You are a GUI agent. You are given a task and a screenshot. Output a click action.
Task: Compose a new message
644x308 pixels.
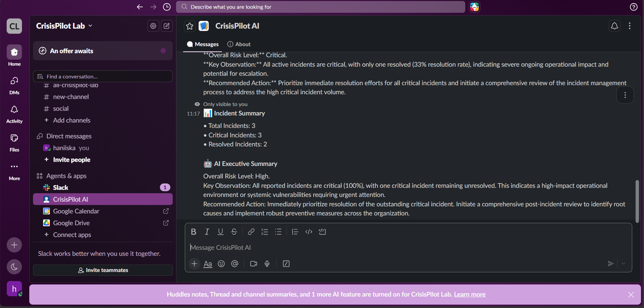[x=167, y=26]
